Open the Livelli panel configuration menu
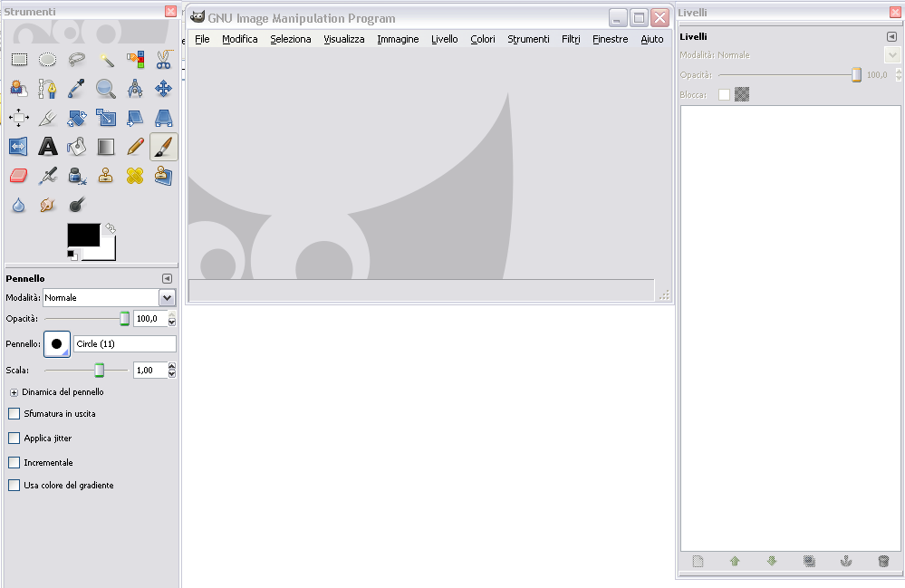Screen dimensions: 905x588 tap(891, 37)
